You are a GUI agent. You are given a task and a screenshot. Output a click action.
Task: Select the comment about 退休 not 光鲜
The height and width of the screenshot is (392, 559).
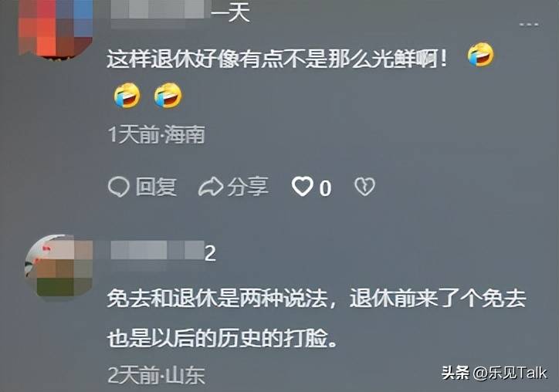[x=276, y=59]
